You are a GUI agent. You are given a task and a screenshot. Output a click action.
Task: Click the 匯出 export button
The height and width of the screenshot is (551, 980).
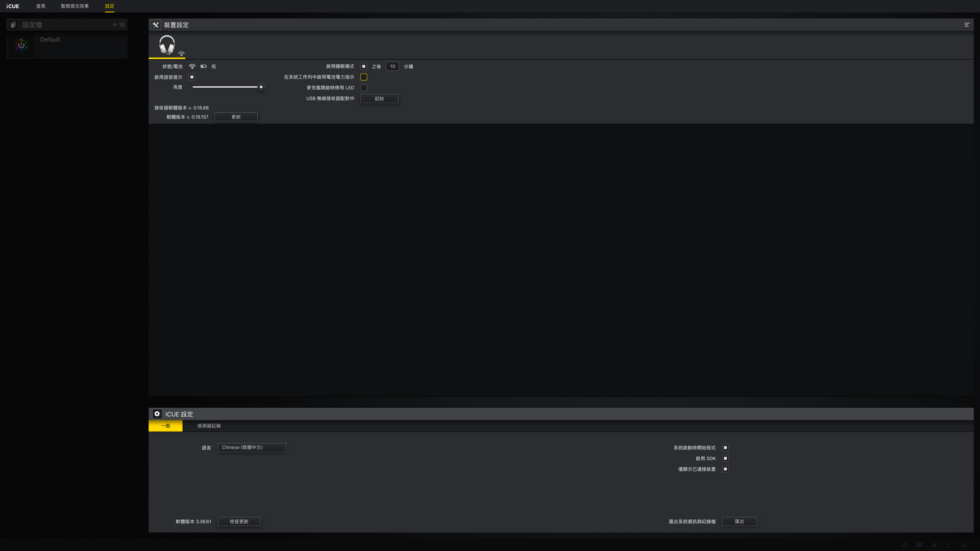[740, 521]
